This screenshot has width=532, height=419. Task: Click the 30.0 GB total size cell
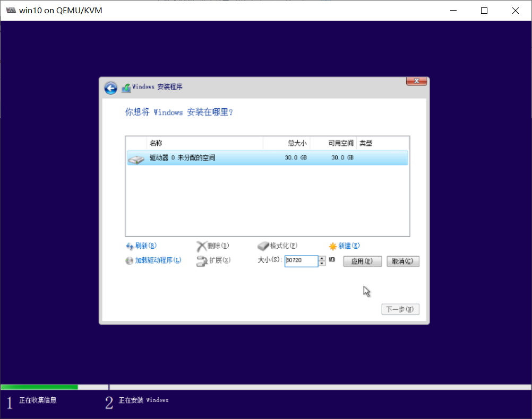pyautogui.click(x=296, y=158)
